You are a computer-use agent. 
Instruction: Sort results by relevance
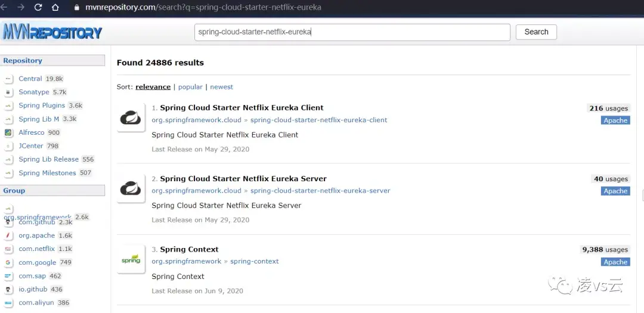[x=153, y=87]
